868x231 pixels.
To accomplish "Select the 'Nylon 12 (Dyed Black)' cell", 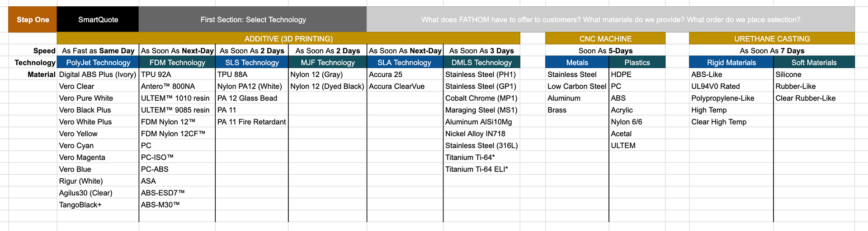I will click(328, 86).
